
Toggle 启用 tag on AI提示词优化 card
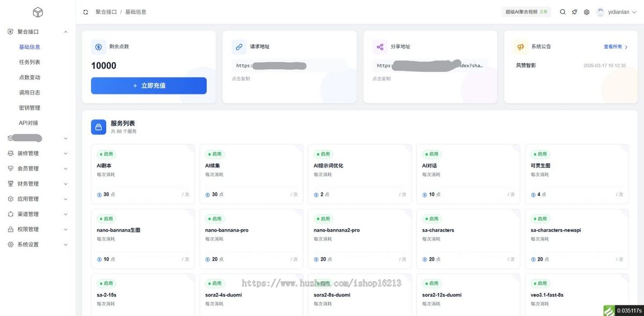(323, 154)
